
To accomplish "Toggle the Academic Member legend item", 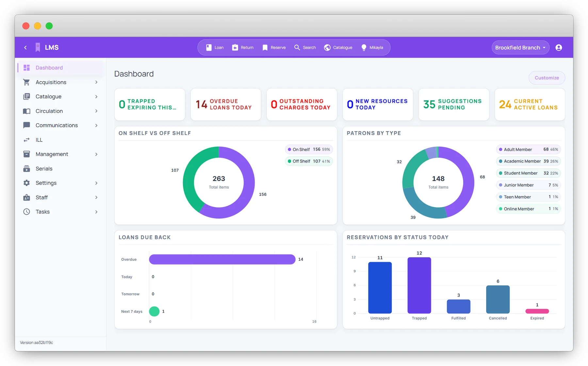I will pos(528,161).
